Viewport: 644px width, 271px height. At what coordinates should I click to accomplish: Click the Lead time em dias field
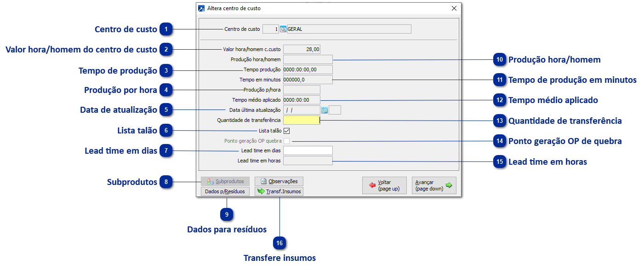click(x=308, y=150)
